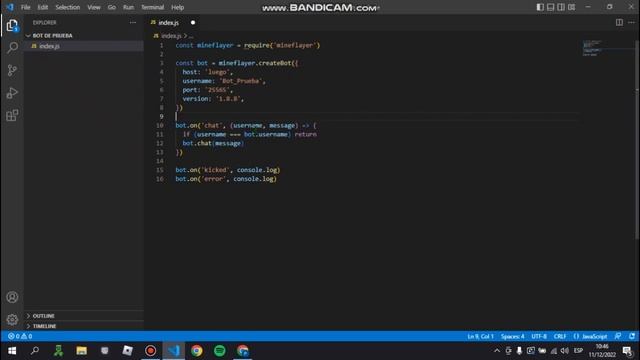Open File Explorer from taskbar
The height and width of the screenshot is (360, 640).
pos(82,351)
